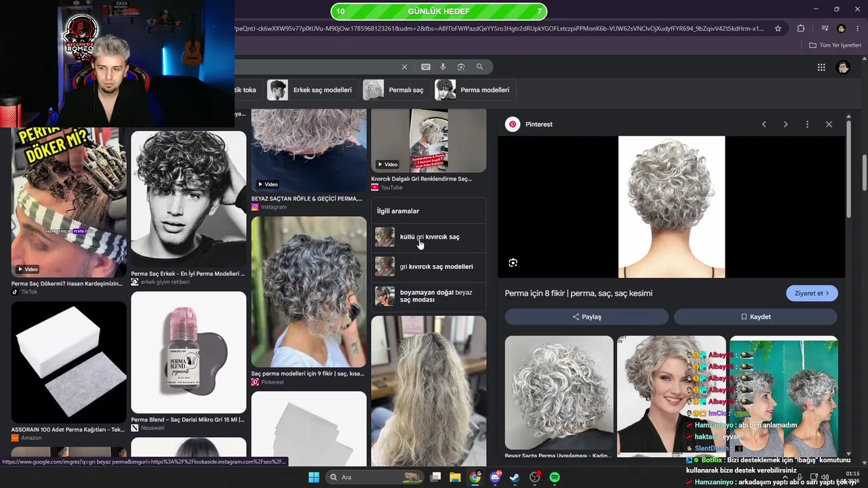The height and width of the screenshot is (488, 868).
Task: Click the Chrome address bar URL
Action: click(x=500, y=28)
